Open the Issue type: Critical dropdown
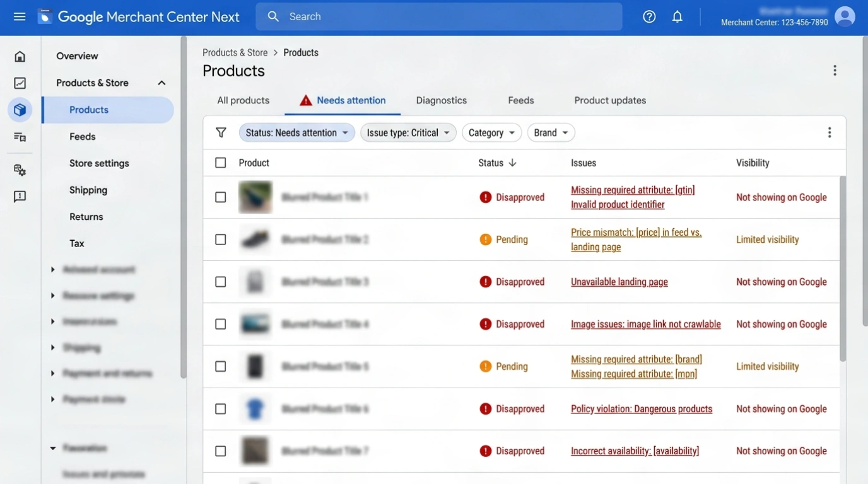The image size is (868, 484). (408, 132)
